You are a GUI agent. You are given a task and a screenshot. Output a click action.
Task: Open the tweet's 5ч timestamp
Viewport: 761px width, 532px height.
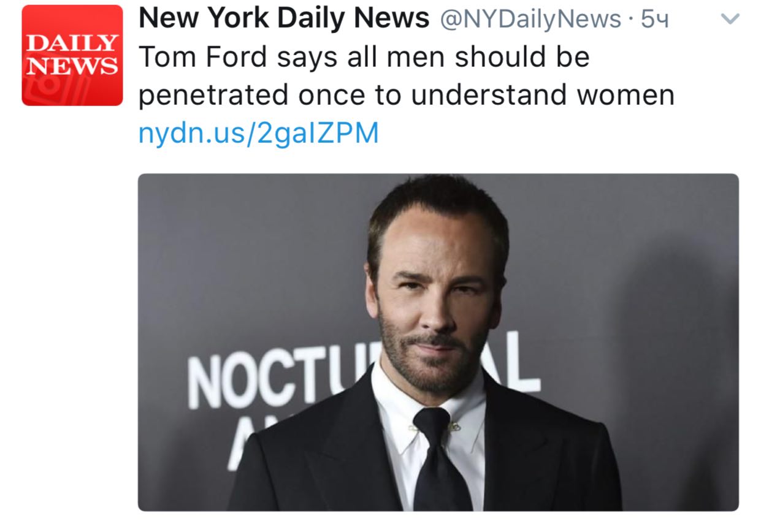[x=655, y=20]
